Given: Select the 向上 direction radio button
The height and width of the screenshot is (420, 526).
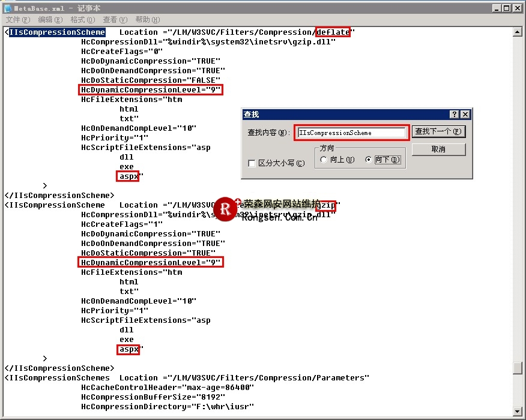Looking at the screenshot, I should pos(324,160).
